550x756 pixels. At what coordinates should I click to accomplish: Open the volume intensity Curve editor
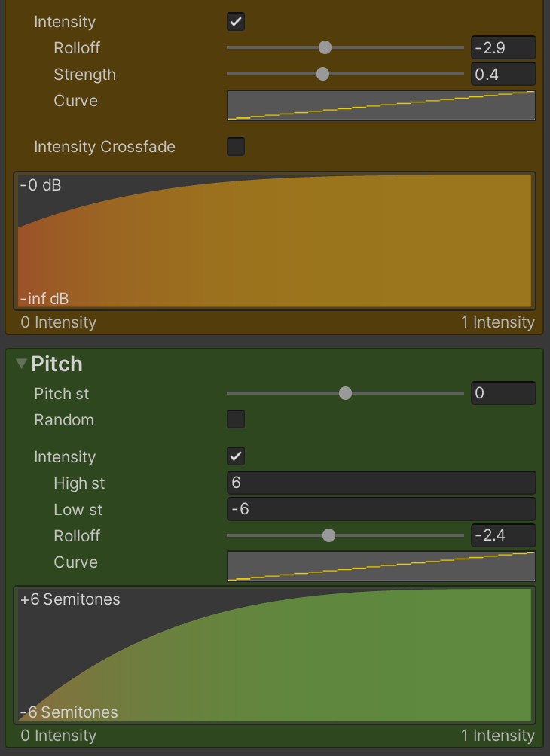click(x=381, y=105)
